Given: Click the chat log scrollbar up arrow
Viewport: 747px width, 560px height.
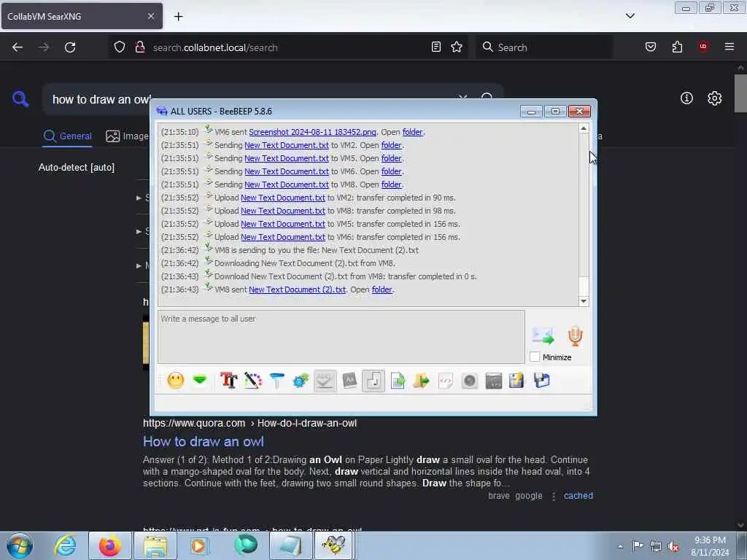Looking at the screenshot, I should coord(584,128).
